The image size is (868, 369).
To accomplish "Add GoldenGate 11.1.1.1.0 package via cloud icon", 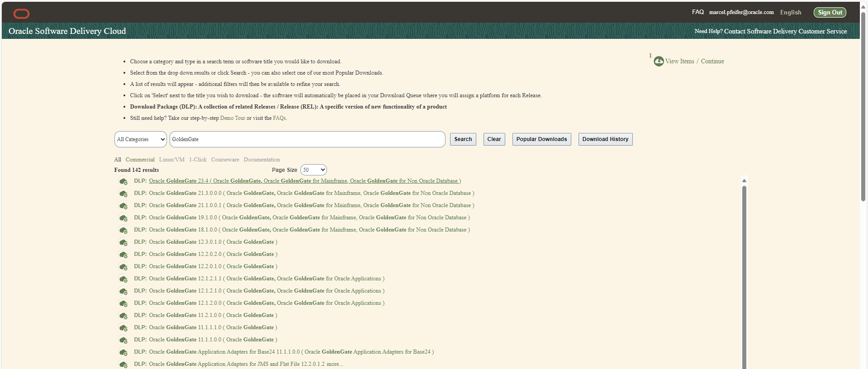I will pyautogui.click(x=123, y=328).
